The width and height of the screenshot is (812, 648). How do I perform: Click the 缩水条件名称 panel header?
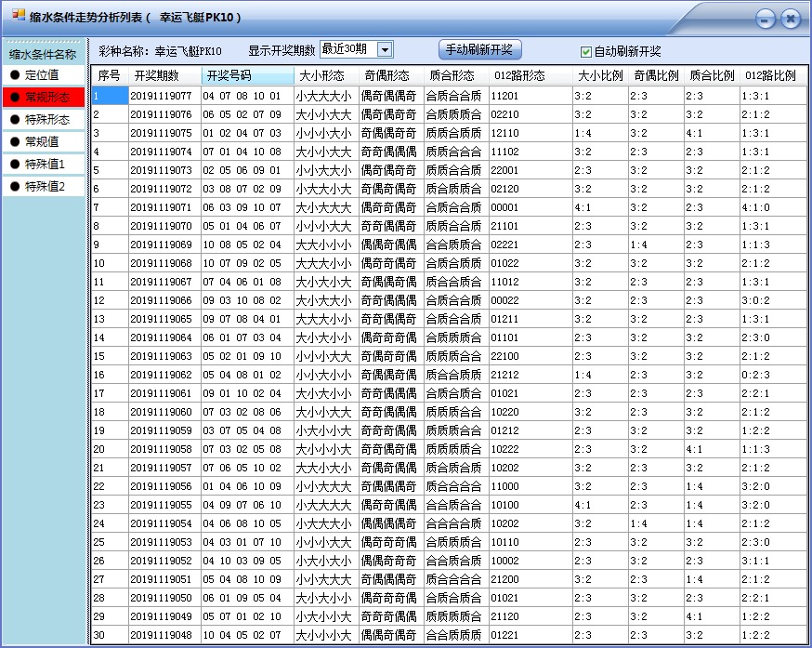point(42,56)
